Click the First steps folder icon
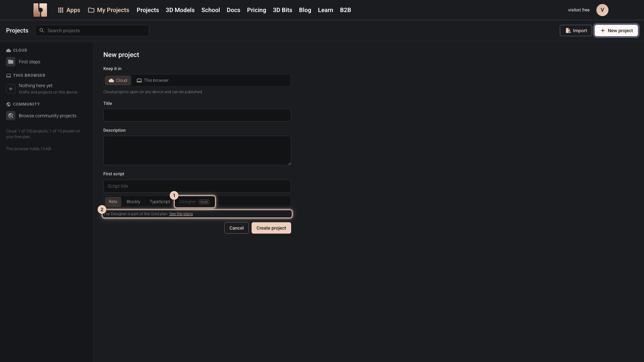Screen dimensions: 644x362 point(11,62)
